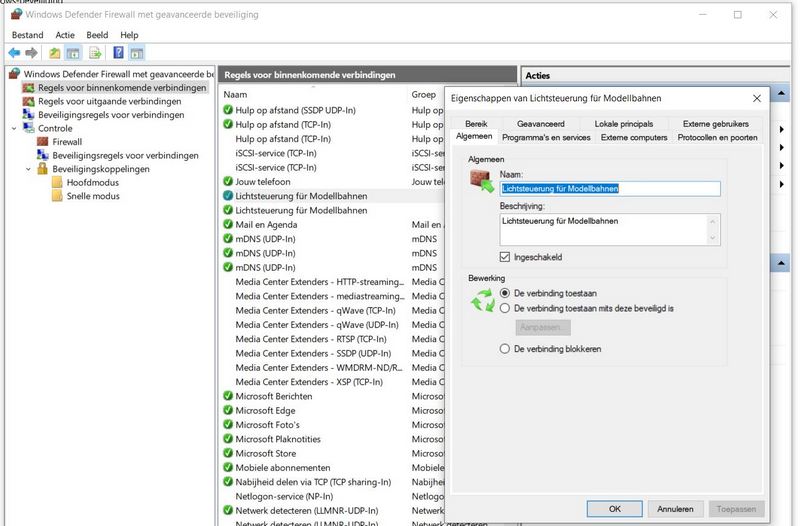Open the Actie menu
Image resolution: width=800 pixels, height=526 pixels.
tap(65, 35)
